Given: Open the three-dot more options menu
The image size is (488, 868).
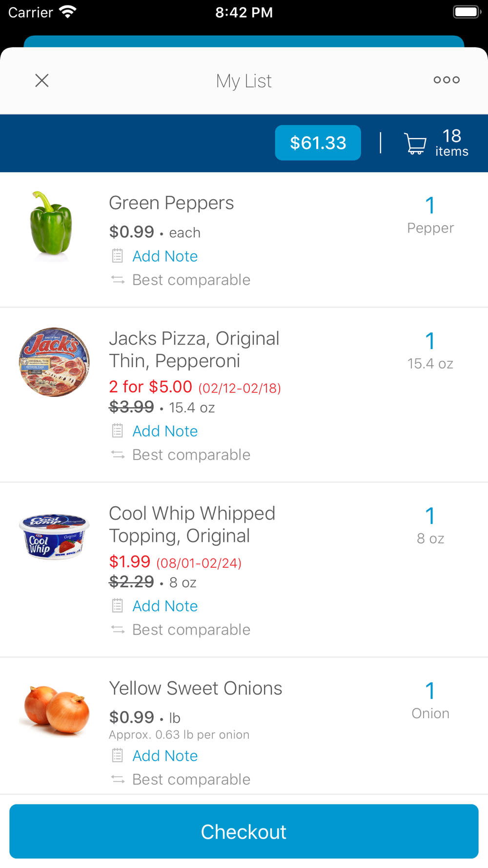Looking at the screenshot, I should coord(447,80).
